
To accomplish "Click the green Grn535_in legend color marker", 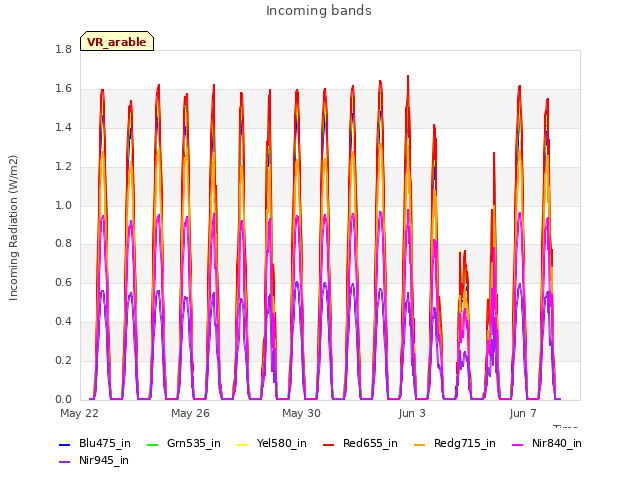I will (152, 445).
